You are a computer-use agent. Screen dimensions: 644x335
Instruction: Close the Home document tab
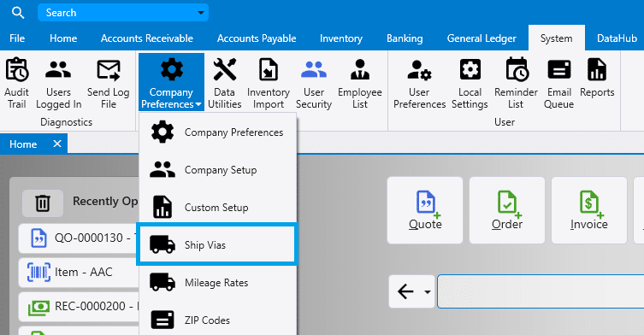coord(57,144)
